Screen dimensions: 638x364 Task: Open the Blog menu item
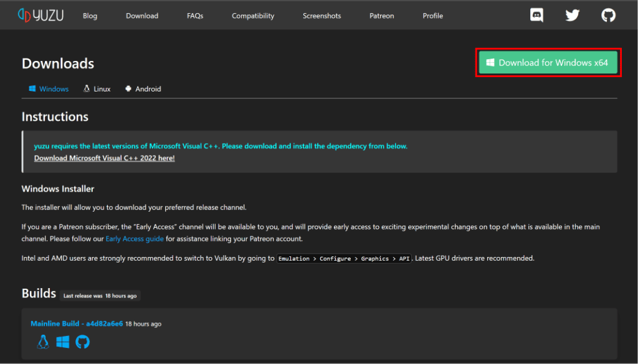[90, 16]
